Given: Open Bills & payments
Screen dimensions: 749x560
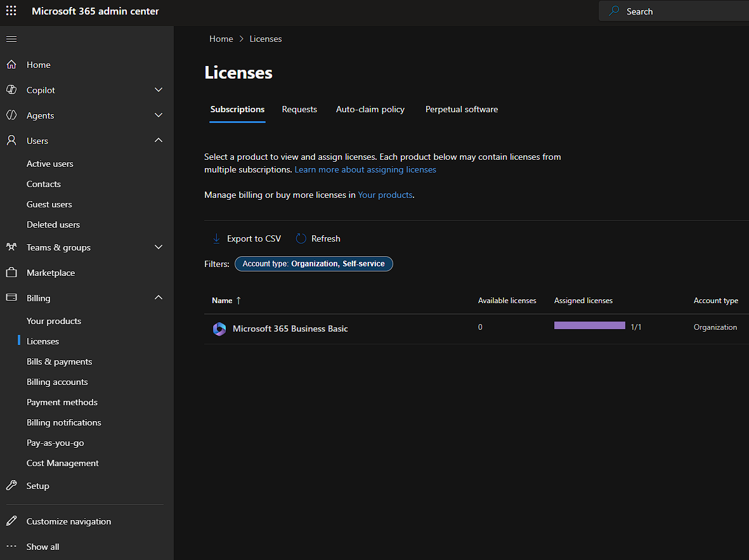Looking at the screenshot, I should [x=59, y=361].
